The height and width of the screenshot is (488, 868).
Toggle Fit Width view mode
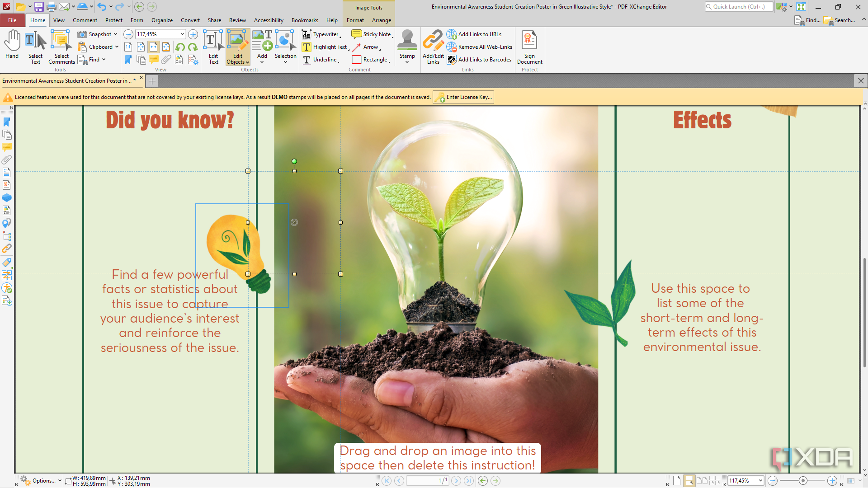[x=154, y=47]
